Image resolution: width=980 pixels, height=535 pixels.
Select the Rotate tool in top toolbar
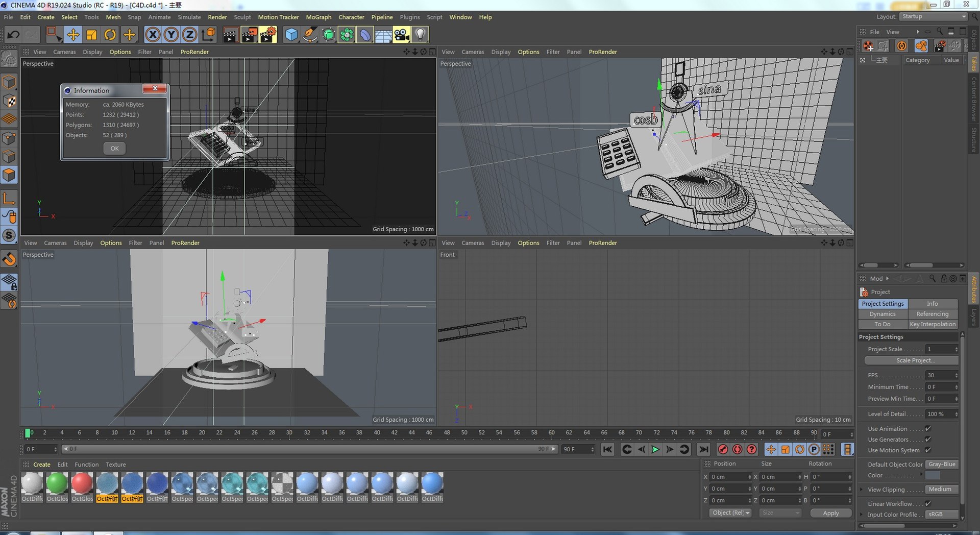click(110, 35)
